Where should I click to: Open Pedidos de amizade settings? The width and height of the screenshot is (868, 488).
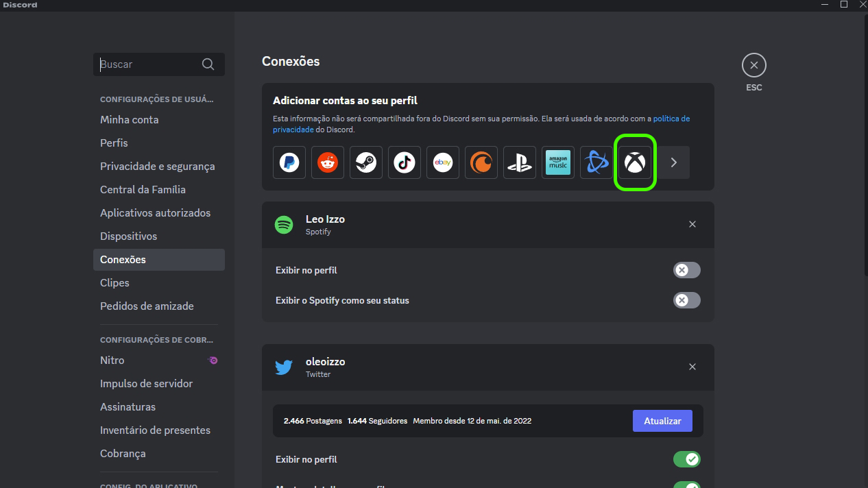[159, 306]
